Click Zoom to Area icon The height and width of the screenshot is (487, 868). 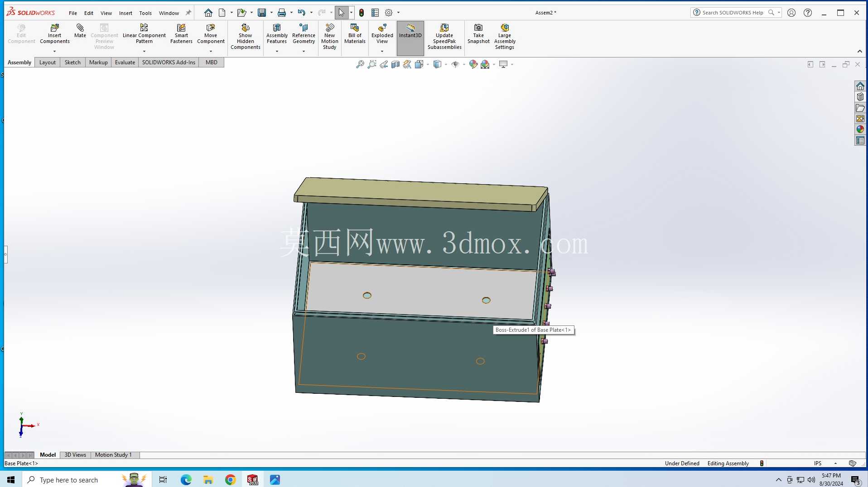pos(372,64)
